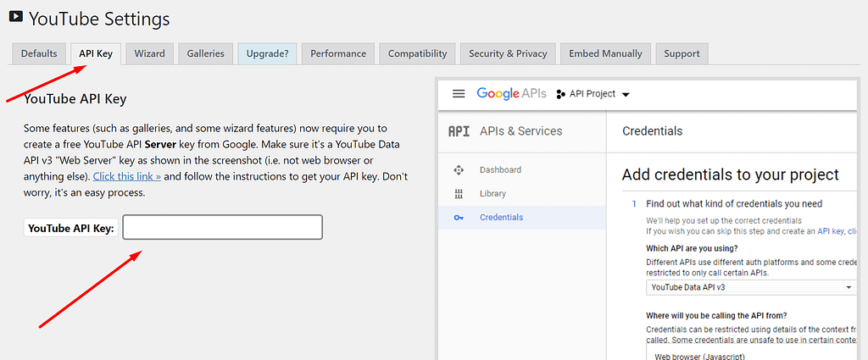Select the Library icon in the sidebar
Viewport: 868px width, 360px height.
(x=459, y=194)
